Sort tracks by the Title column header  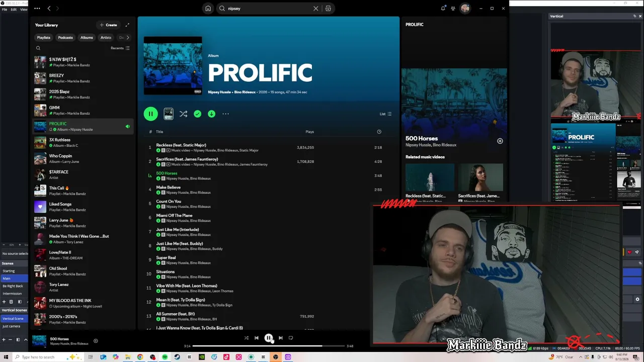click(159, 132)
